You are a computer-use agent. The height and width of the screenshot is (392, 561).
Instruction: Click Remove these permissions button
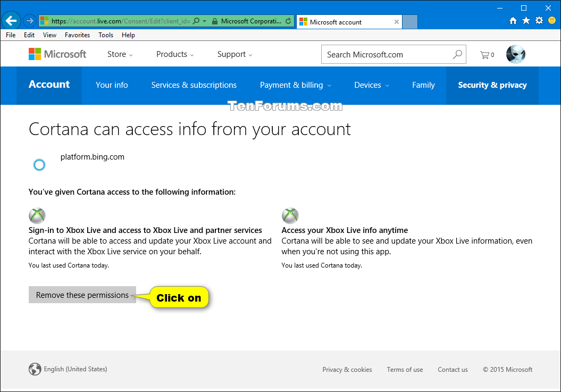click(x=82, y=295)
